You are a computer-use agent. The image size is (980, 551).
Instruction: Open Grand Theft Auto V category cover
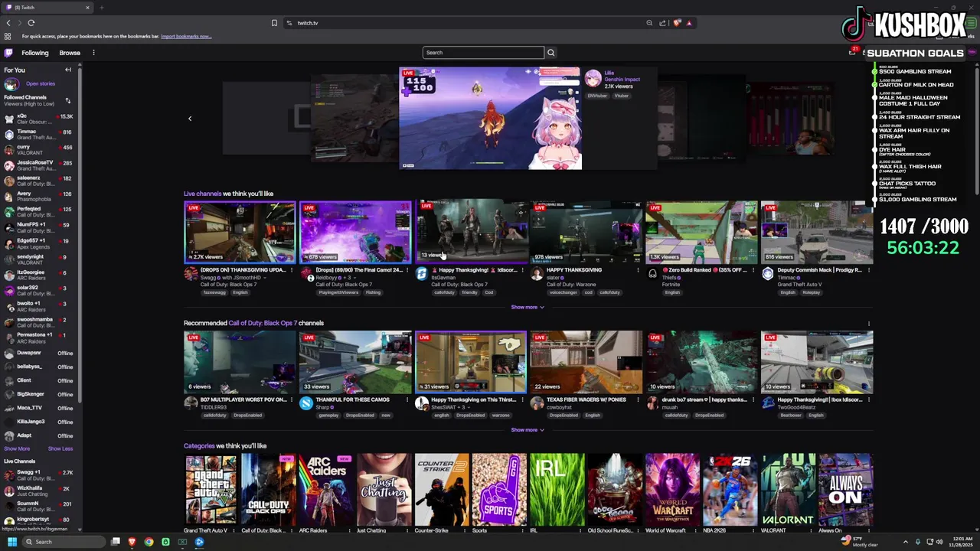click(211, 490)
